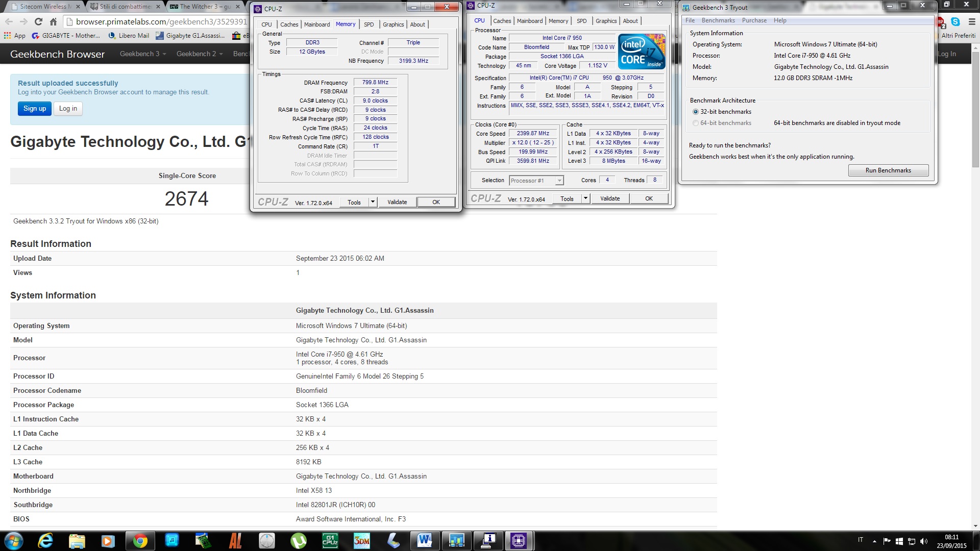Switch to 'Stili di combattimento' Chrome tab
Viewport: 980px width, 551px height.
coord(125,7)
